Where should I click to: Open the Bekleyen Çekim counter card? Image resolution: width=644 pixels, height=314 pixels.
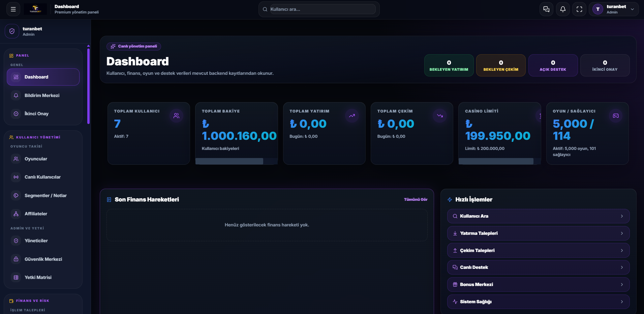501,65
